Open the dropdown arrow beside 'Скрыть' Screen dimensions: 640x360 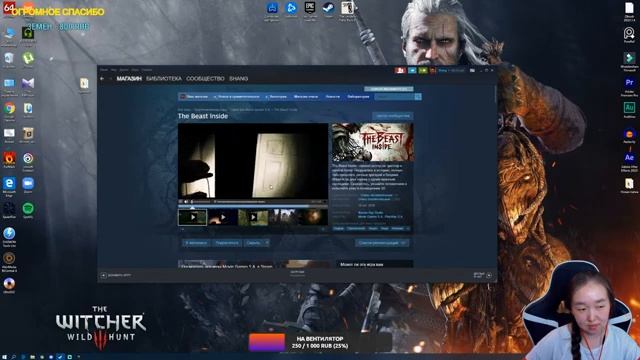(x=267, y=243)
